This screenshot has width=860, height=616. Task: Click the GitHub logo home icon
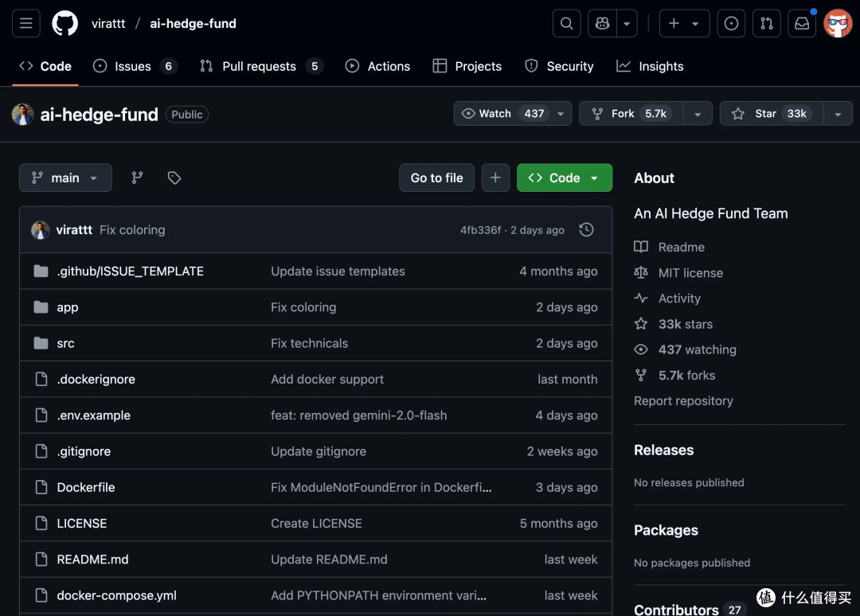[65, 24]
